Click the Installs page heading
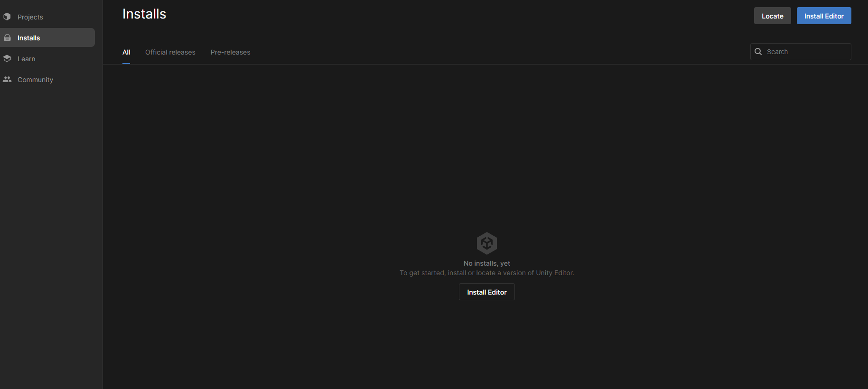Screen dimensions: 868x389 [x=144, y=14]
